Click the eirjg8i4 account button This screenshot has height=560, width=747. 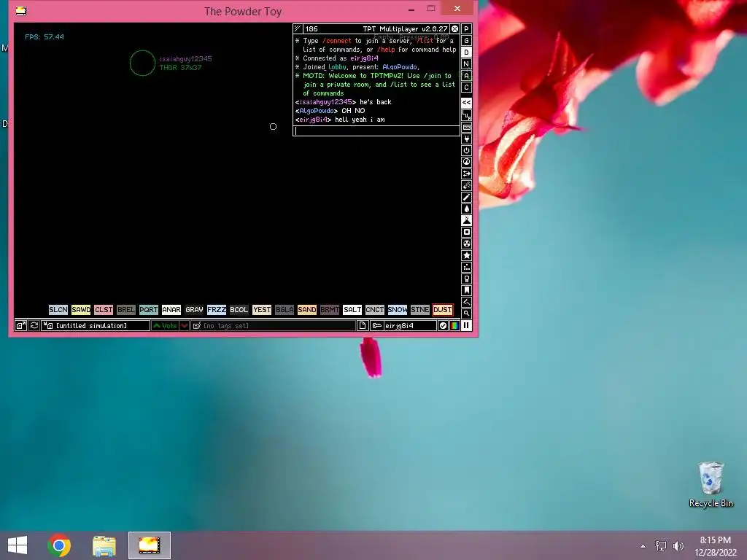pyautogui.click(x=403, y=326)
